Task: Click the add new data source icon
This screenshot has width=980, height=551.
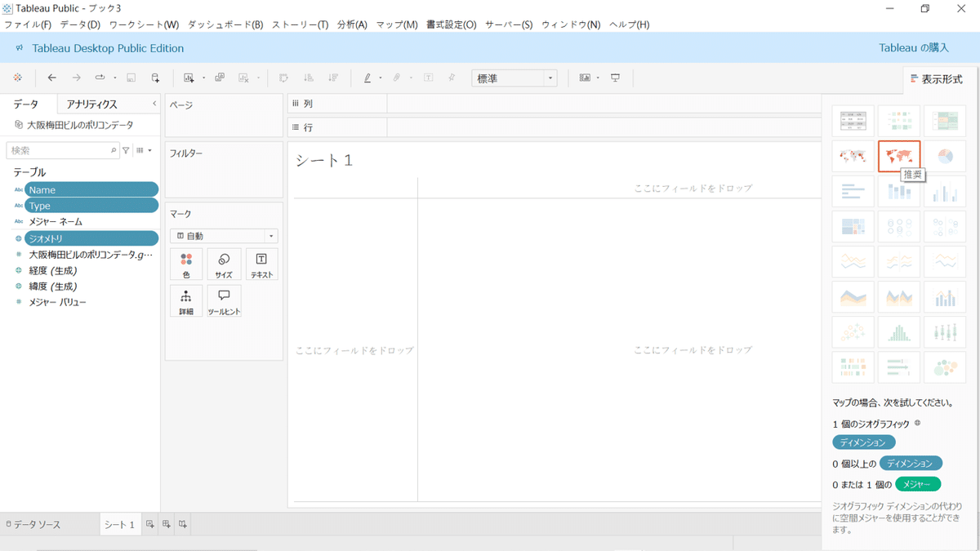Action: point(155,78)
